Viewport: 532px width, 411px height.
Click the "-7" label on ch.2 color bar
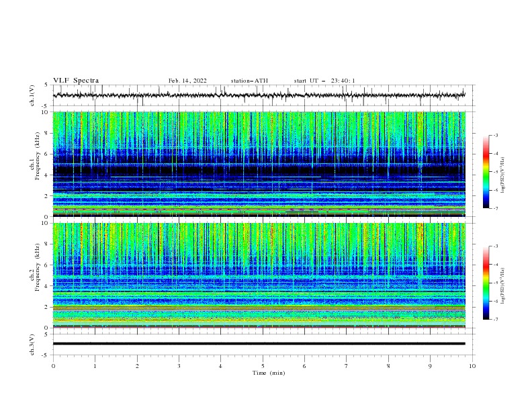tap(496, 319)
